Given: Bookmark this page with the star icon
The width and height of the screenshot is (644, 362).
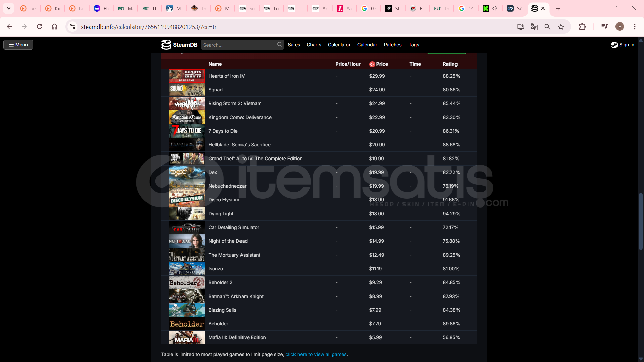Looking at the screenshot, I should pos(561,27).
